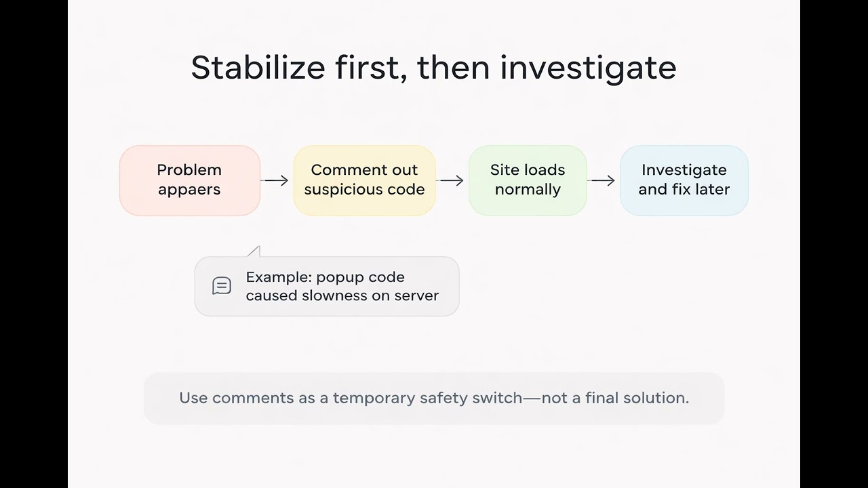This screenshot has height=488, width=868.
Task: Click text 'caused slowness on server'
Action: click(x=342, y=296)
